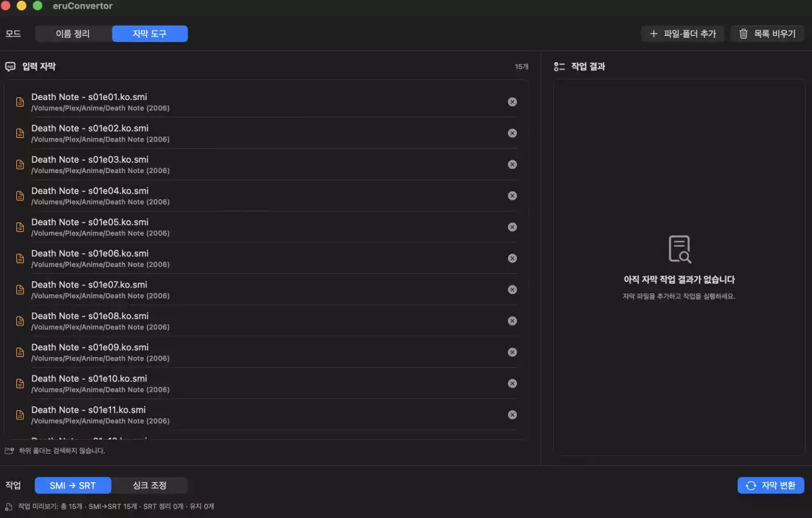Select the 자막 도구 mode tab
The image size is (812, 518).
tap(150, 34)
